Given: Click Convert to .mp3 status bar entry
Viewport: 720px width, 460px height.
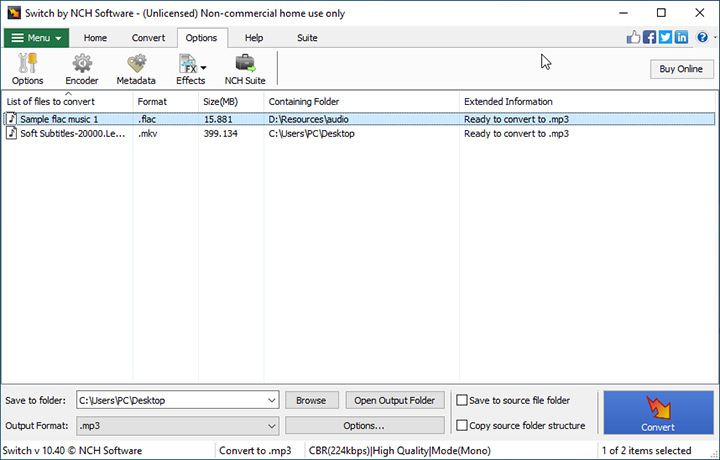Looking at the screenshot, I should pos(255,451).
